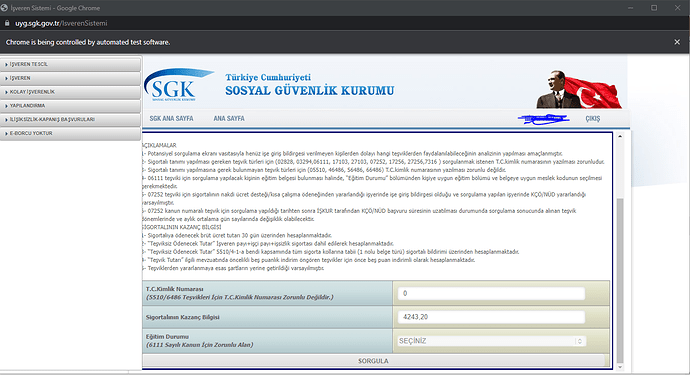Expand the E-BORCU YOKTUR section

(70, 133)
